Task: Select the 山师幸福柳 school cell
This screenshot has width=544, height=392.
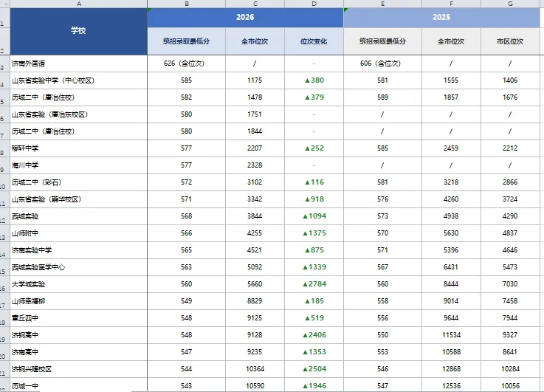Action: tap(79, 301)
